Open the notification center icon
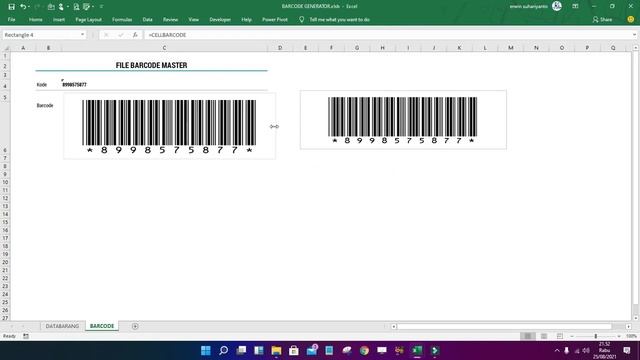 [627, 350]
